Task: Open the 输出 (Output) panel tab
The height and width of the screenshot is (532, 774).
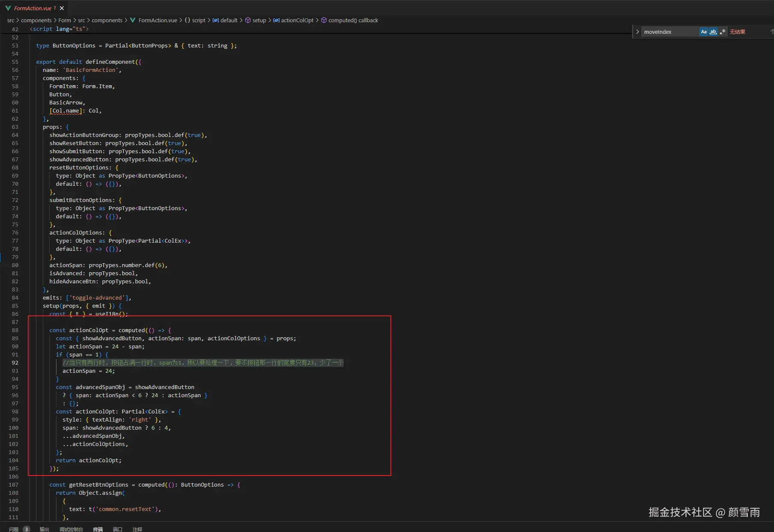Action: point(44,529)
